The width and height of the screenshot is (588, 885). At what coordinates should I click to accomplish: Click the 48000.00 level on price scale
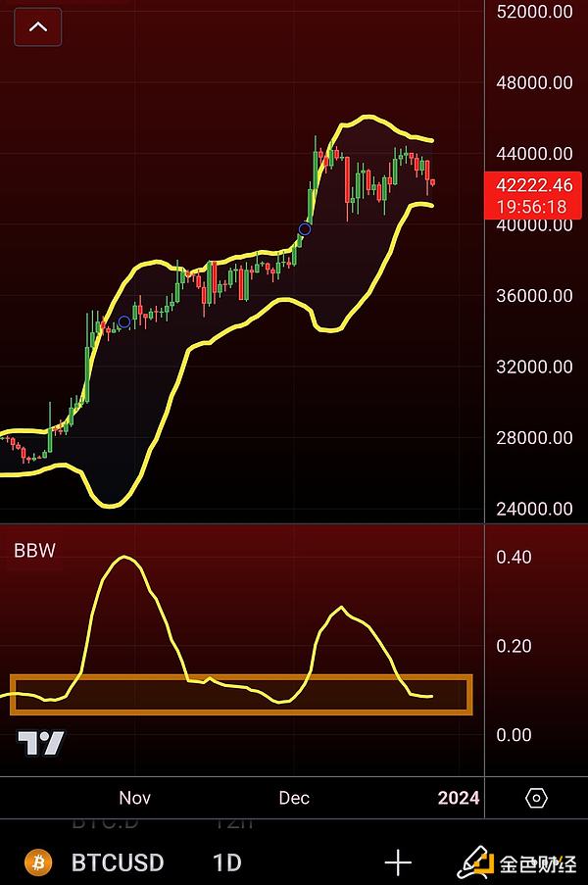[535, 82]
